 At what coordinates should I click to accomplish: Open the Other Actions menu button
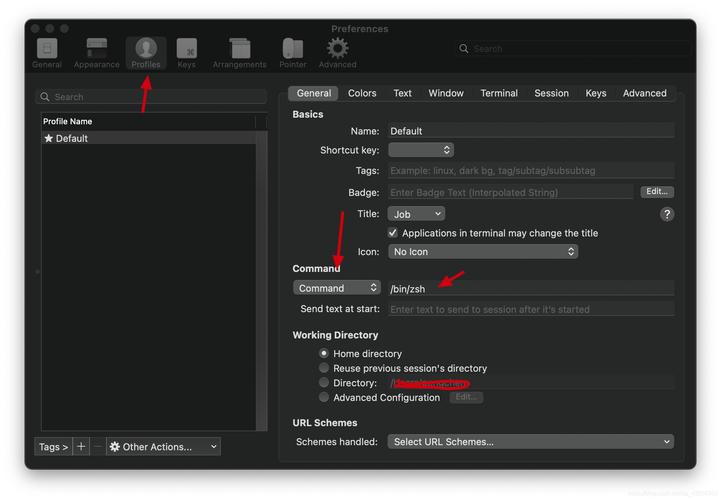[x=163, y=447]
